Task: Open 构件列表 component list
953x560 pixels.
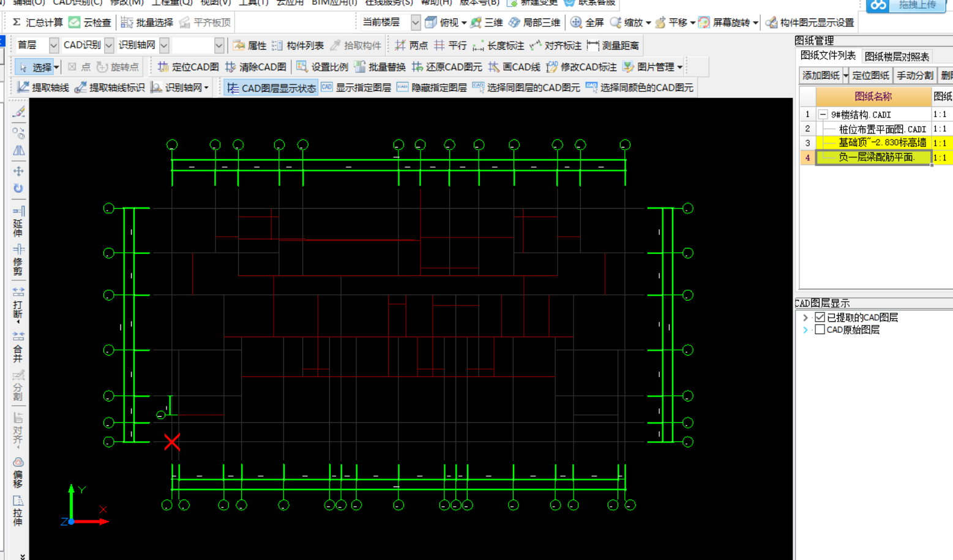Action: [297, 46]
